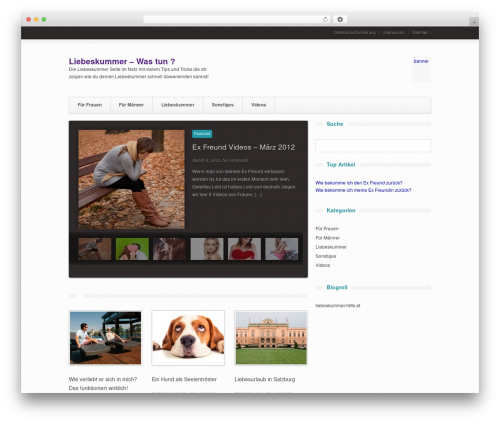
Task: Click the banner image link
Action: pyautogui.click(x=421, y=69)
